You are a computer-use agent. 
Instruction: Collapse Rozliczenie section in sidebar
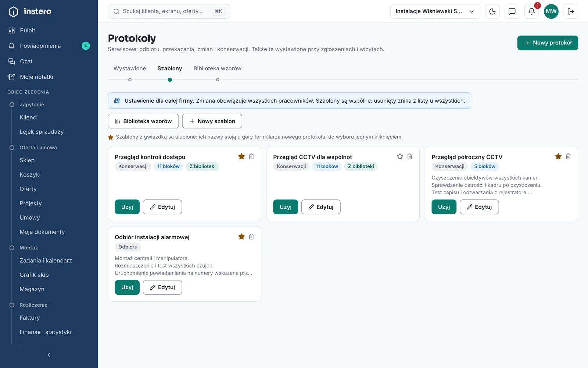click(x=33, y=305)
